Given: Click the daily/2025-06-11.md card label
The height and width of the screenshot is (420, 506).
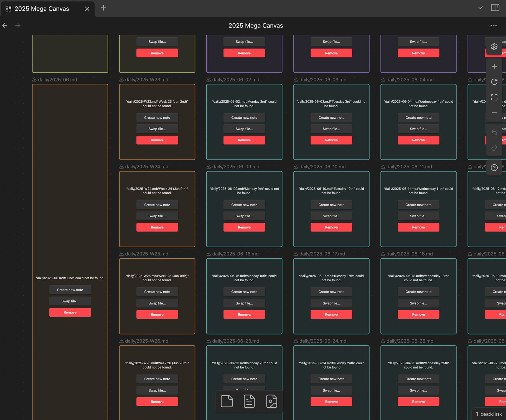Looking at the screenshot, I should (409, 167).
